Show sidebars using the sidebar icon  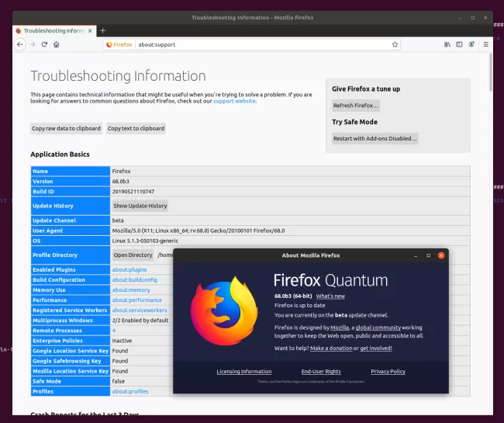(459, 44)
